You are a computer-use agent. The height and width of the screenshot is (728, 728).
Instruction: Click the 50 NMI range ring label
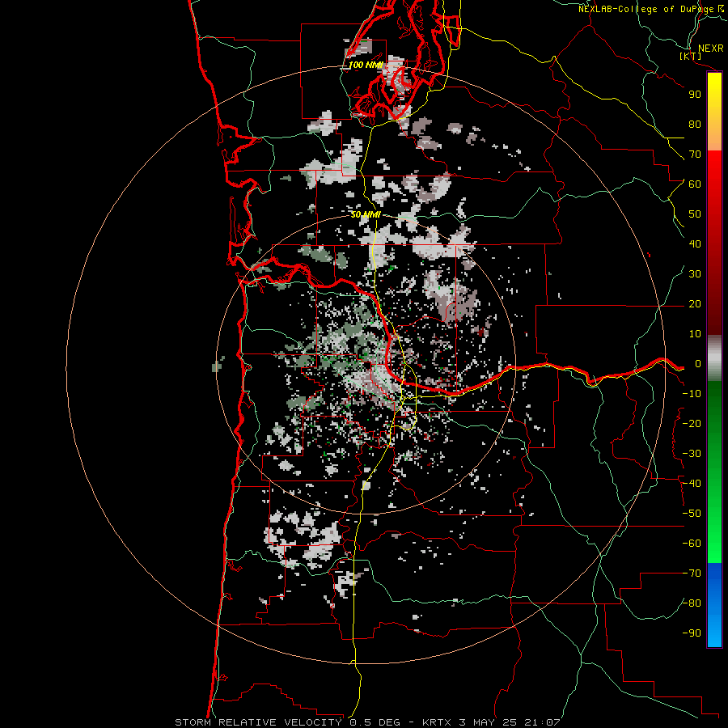[366, 214]
